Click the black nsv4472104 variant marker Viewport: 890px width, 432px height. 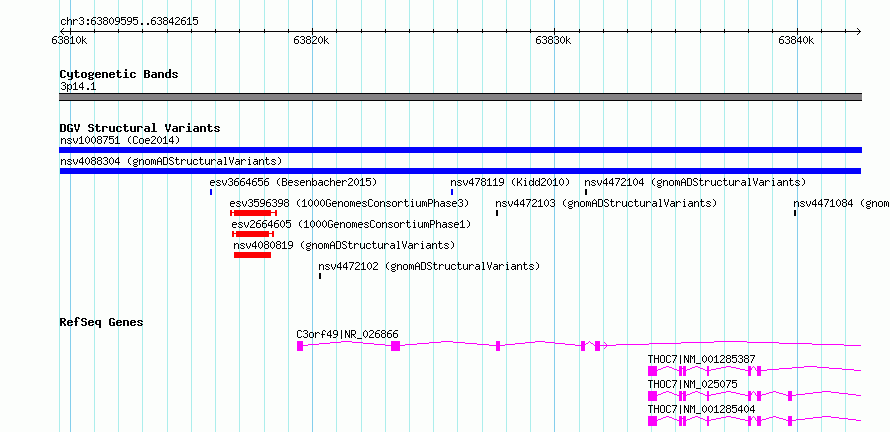[x=586, y=192]
